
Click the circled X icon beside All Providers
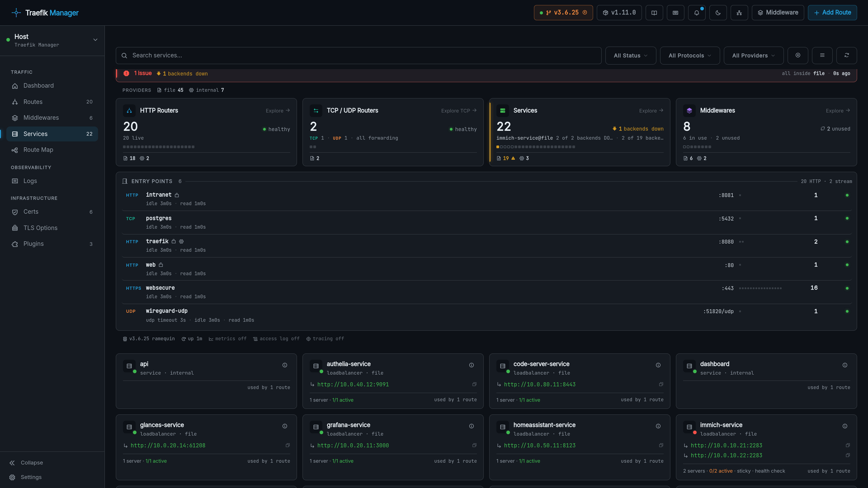tap(798, 56)
